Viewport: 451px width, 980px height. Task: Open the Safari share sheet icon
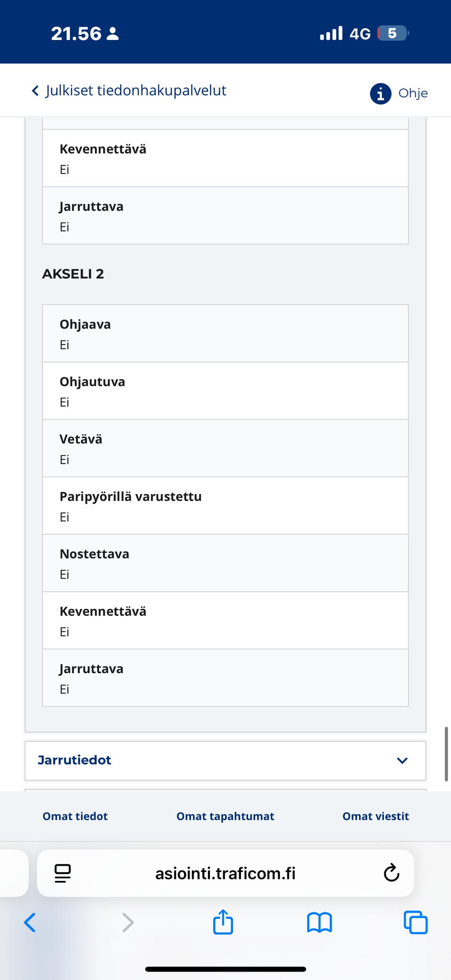[223, 922]
